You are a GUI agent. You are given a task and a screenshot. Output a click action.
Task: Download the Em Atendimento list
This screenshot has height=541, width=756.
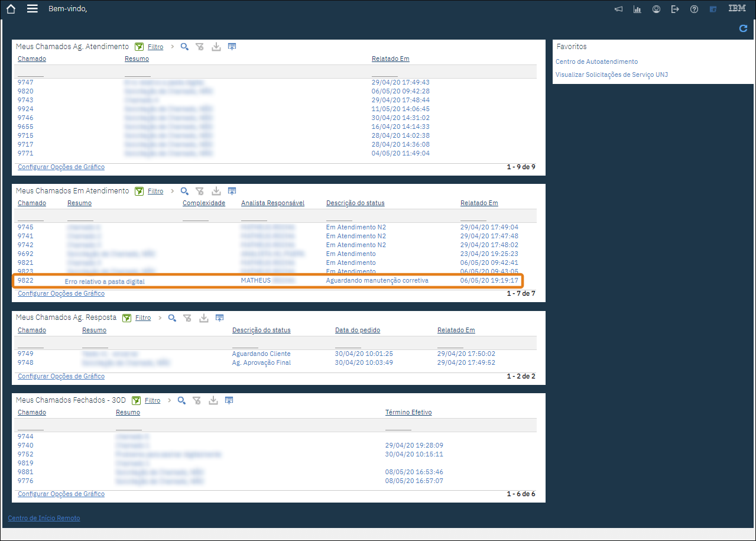(216, 191)
